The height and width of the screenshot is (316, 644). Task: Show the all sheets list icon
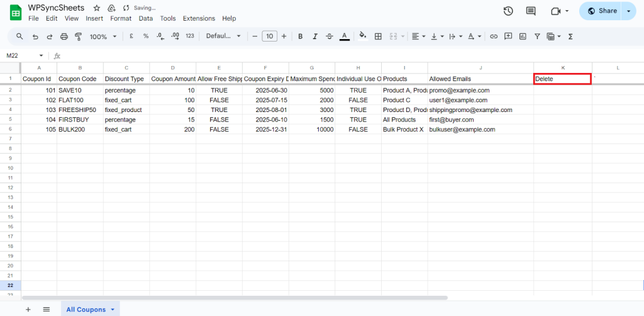[x=47, y=310]
